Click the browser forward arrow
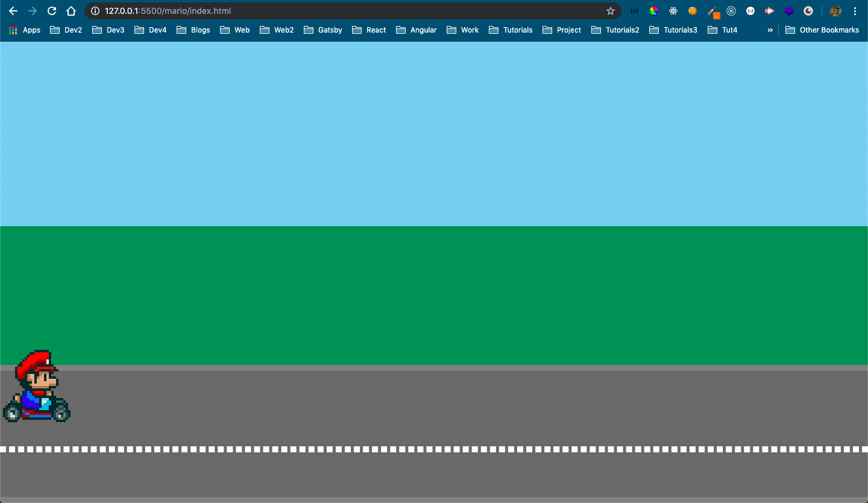Viewport: 868px width, 503px height. pyautogui.click(x=33, y=11)
